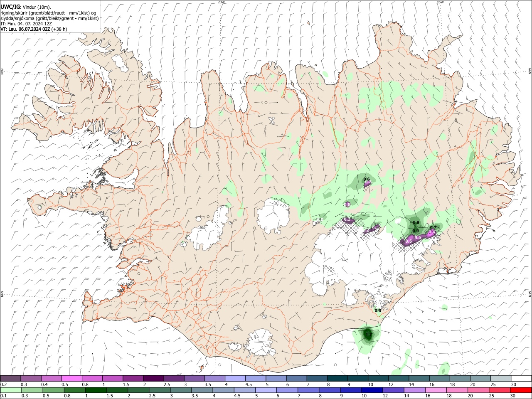The width and height of the screenshot is (532, 399).
Task: Pick the orchid 0.4–0.5 snow scale swatch
Action: tap(51, 378)
